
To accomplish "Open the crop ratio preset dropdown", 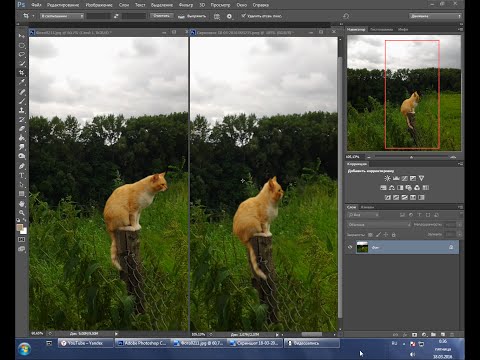I will coord(62,16).
